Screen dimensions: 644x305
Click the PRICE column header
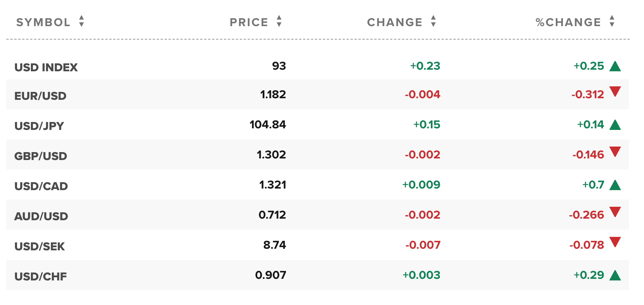point(249,22)
